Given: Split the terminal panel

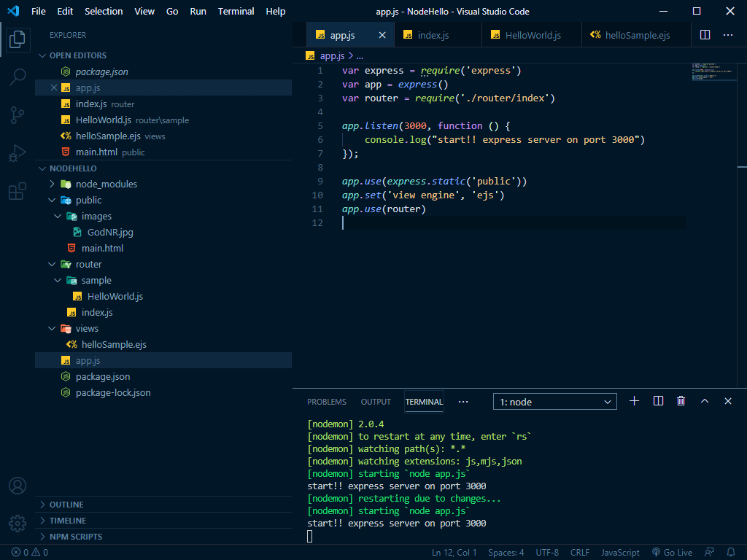Looking at the screenshot, I should pos(658,401).
